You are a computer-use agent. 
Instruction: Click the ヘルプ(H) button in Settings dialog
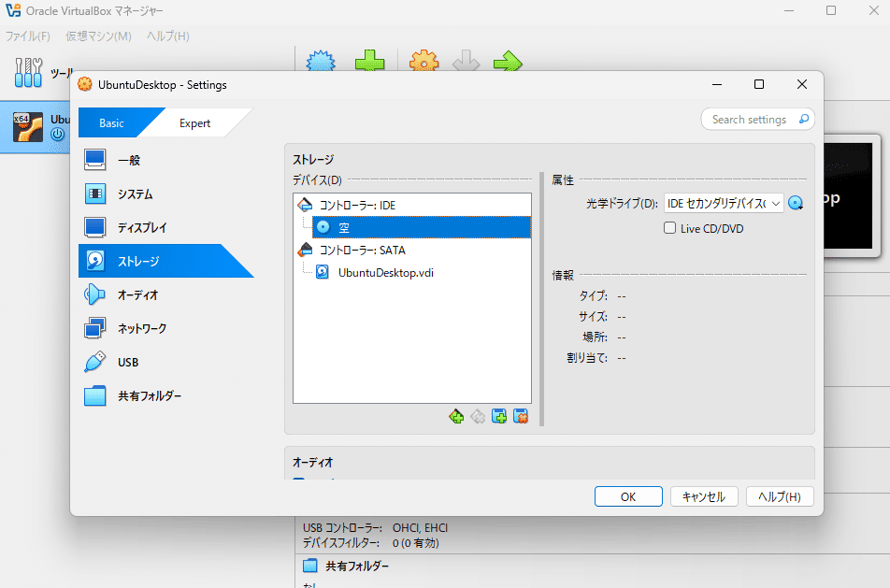pyautogui.click(x=780, y=496)
